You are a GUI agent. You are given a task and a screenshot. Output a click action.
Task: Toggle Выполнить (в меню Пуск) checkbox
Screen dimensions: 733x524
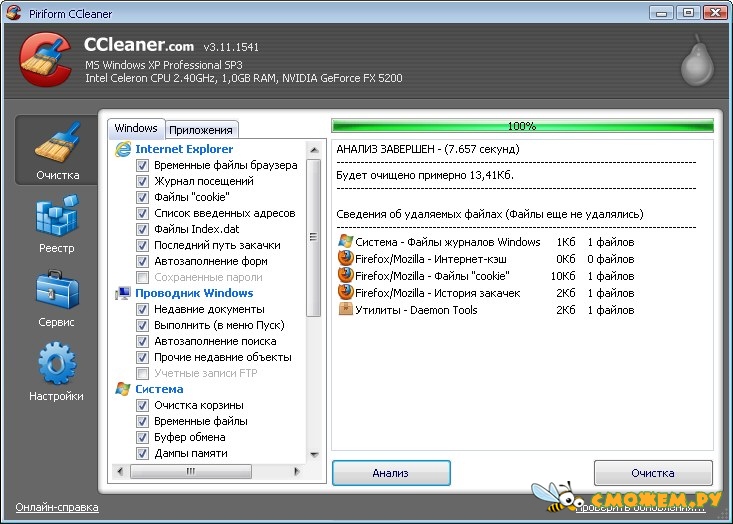[x=143, y=325]
